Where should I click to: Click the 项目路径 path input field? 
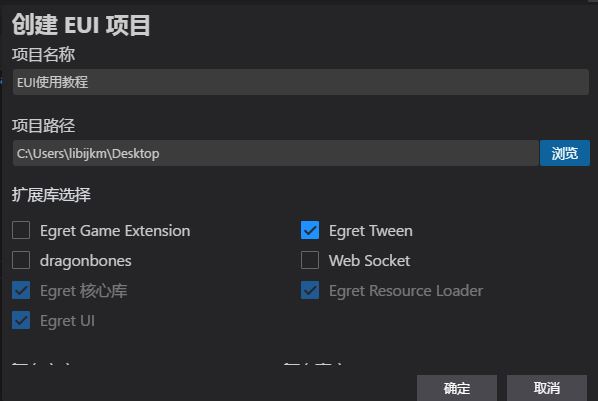276,153
